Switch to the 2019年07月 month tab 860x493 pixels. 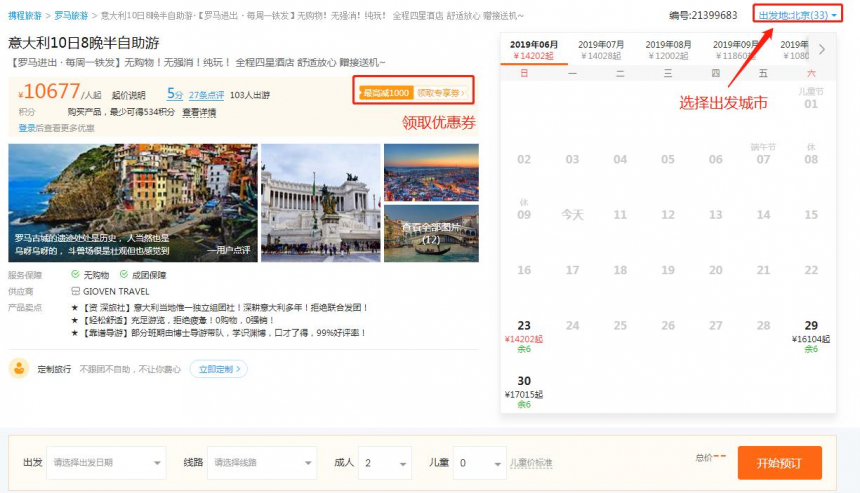click(601, 49)
